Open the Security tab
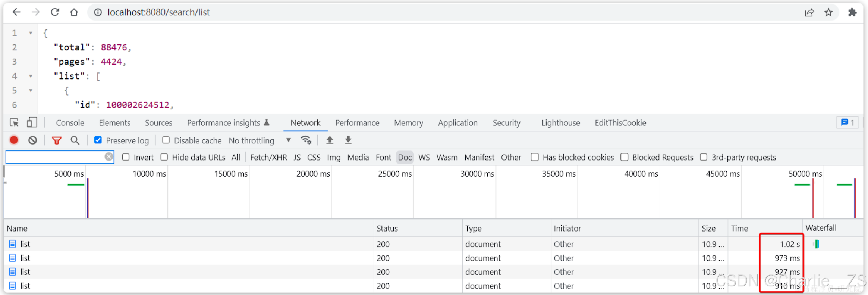This screenshot has width=868, height=295. coord(506,123)
